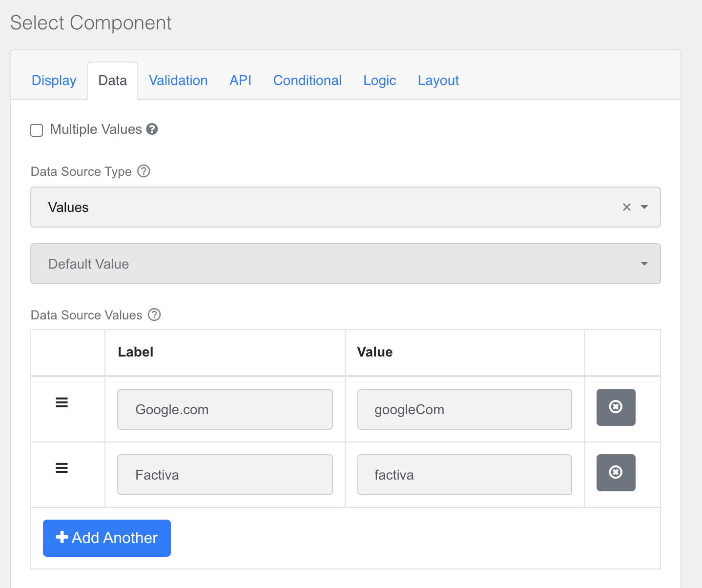
Task: Click the factiva value input
Action: tap(464, 475)
